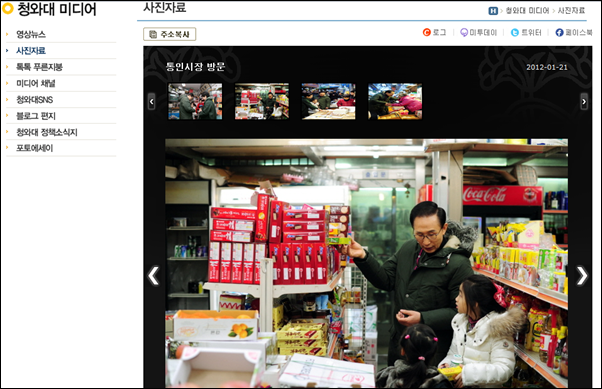Click the main market photo
Viewport: 602px width, 389px height.
(x=366, y=263)
